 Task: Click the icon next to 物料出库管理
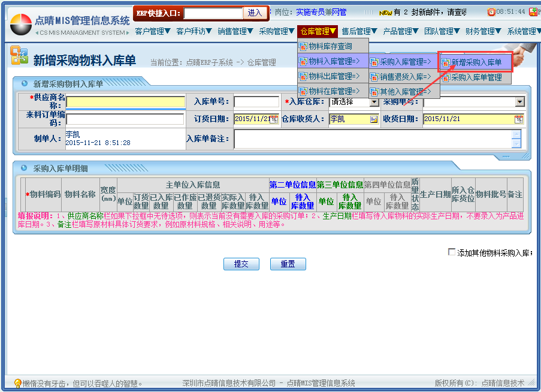click(303, 76)
